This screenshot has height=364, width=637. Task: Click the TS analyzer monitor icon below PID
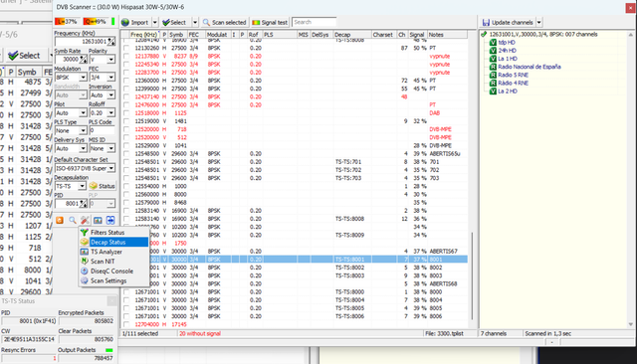click(x=98, y=220)
